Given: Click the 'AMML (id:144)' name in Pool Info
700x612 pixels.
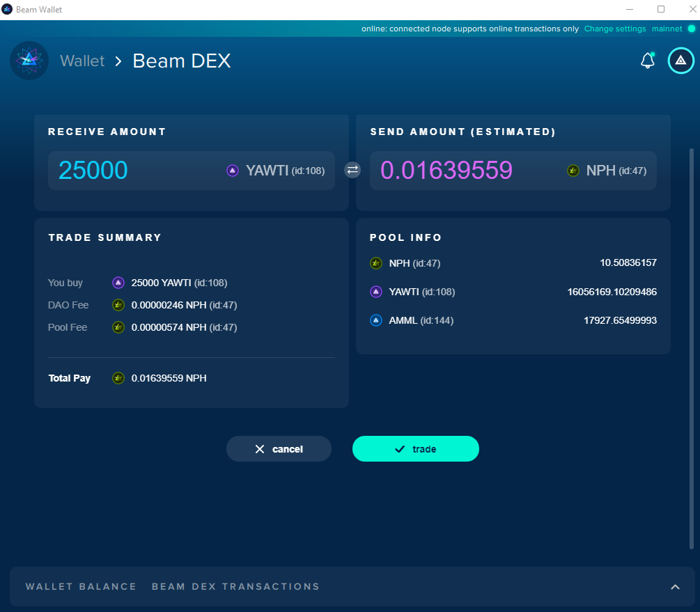Looking at the screenshot, I should pos(421,320).
